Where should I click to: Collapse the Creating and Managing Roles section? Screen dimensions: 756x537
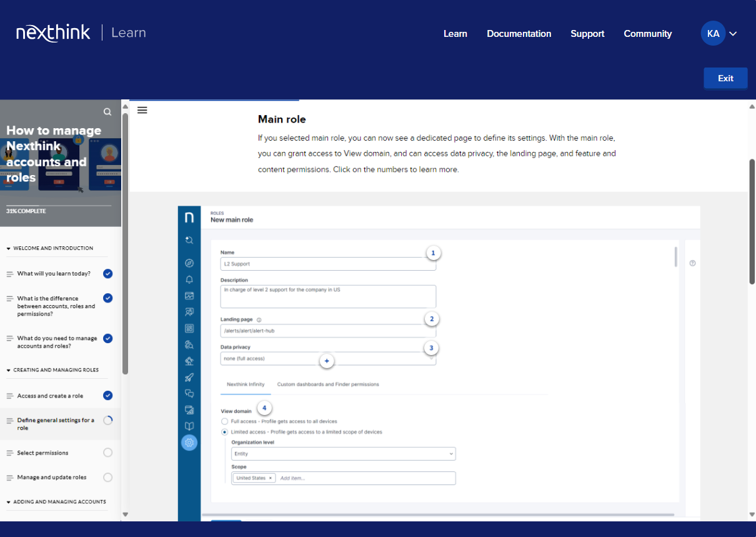9,370
